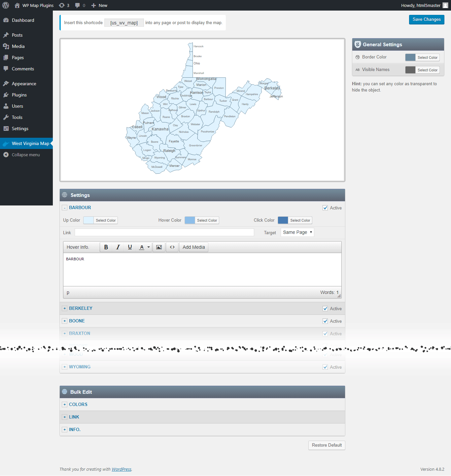This screenshot has width=451, height=476.
Task: Open the Appearance menu
Action: 26,84
